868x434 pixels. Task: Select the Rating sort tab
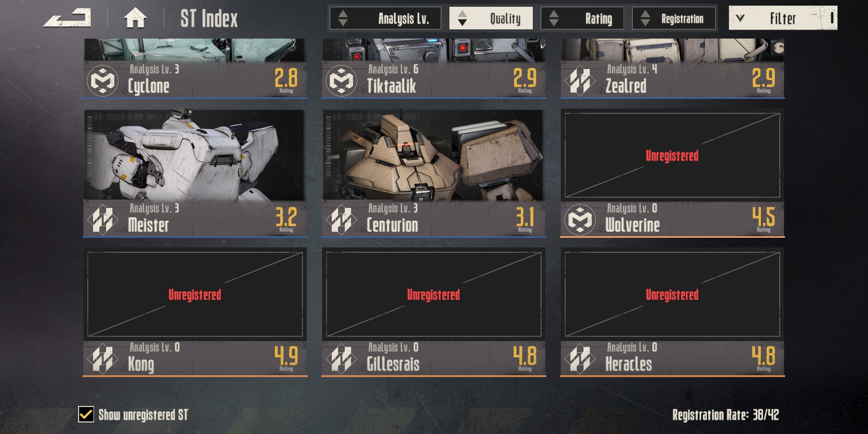click(x=582, y=18)
